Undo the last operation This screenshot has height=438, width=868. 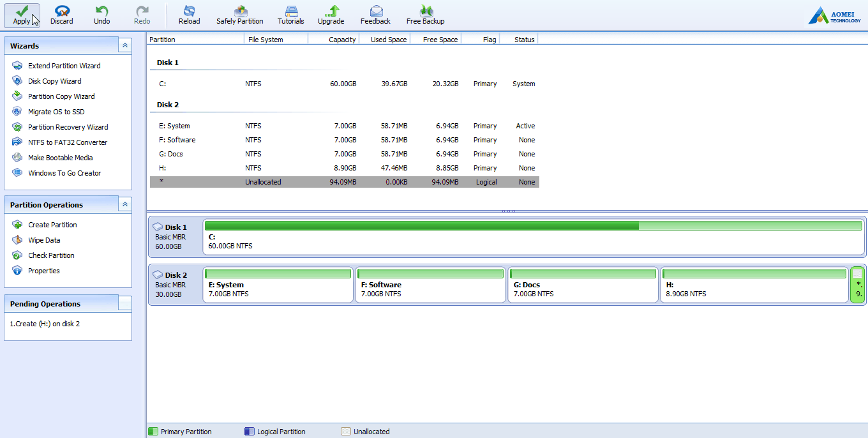click(x=102, y=15)
